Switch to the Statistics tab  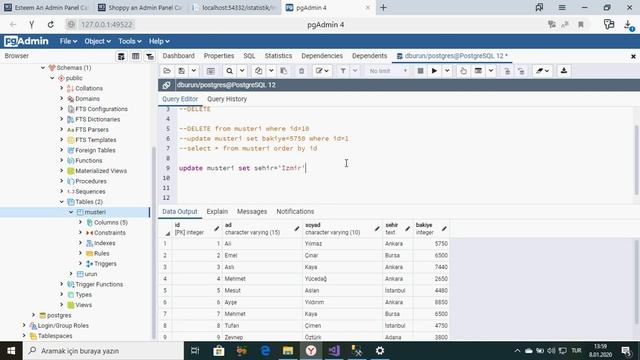click(278, 56)
